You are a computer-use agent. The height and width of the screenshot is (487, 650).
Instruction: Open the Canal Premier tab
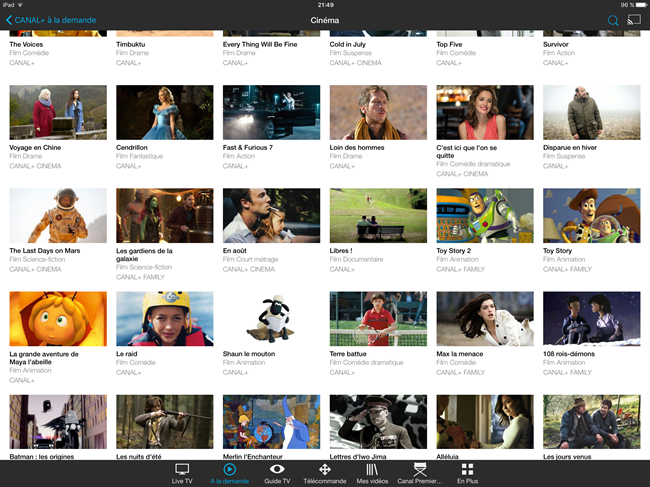pyautogui.click(x=420, y=473)
